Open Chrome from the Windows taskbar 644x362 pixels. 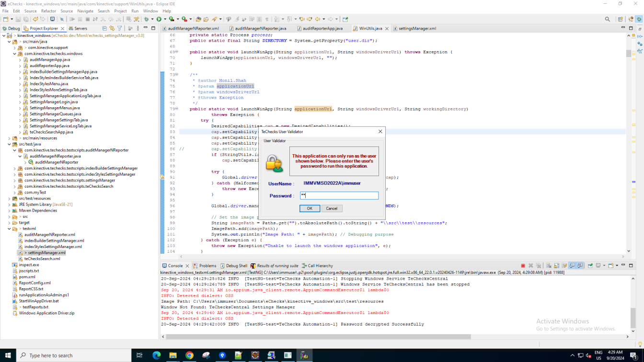[x=189, y=355]
